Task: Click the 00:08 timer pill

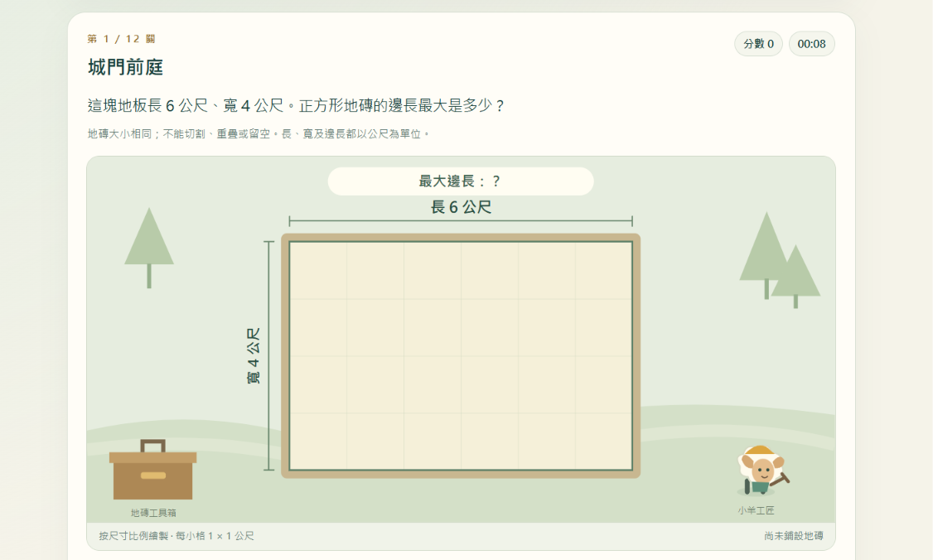Action: coord(812,44)
